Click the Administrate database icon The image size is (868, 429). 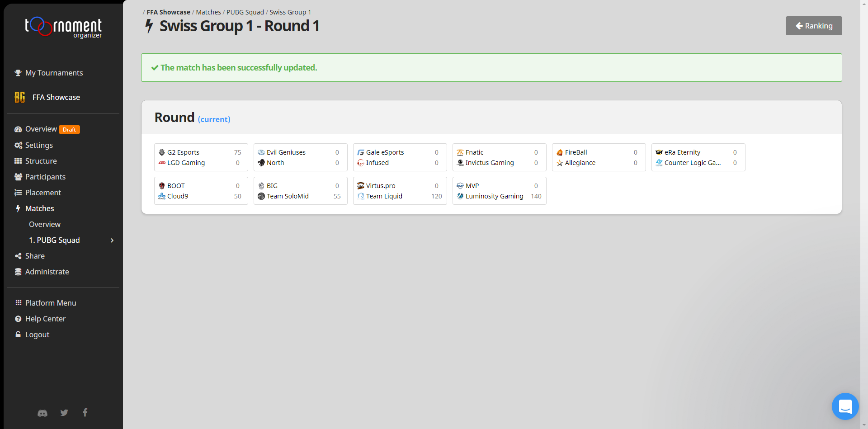(18, 272)
